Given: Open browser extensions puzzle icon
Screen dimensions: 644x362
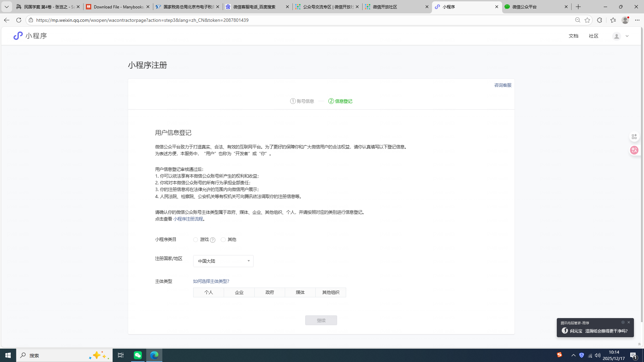Looking at the screenshot, I should point(599,20).
